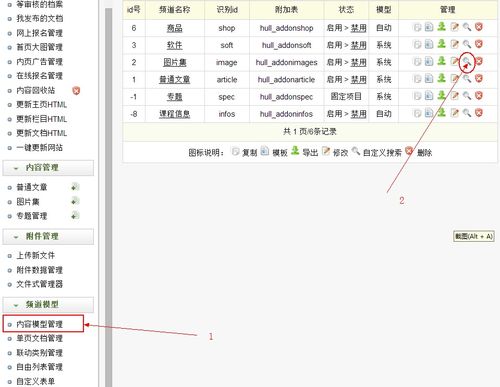This screenshot has height=387, width=500.
Task: Delete the 课程信息 infos model
Action: (479, 113)
